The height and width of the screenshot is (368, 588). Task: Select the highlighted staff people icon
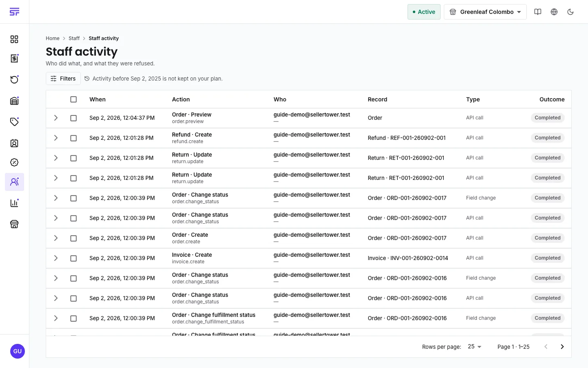coord(14,182)
